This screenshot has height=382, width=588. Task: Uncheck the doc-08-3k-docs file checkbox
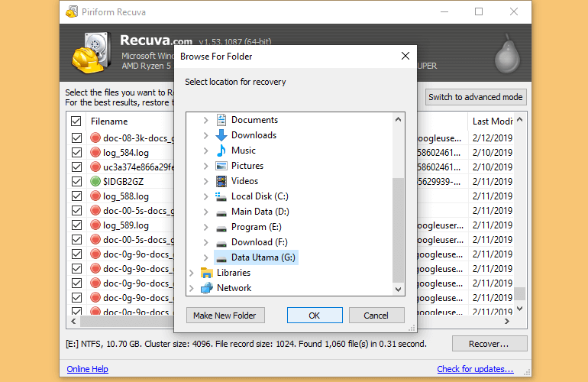click(76, 138)
